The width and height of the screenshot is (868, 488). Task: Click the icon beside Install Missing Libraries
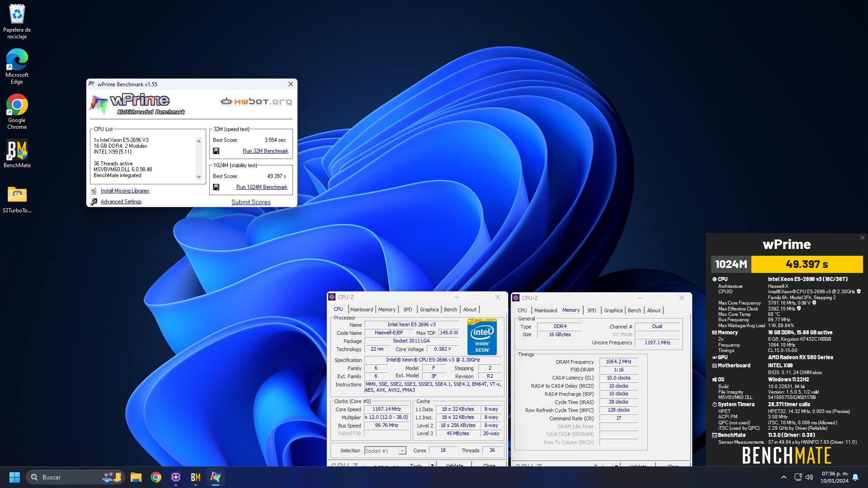pos(94,191)
